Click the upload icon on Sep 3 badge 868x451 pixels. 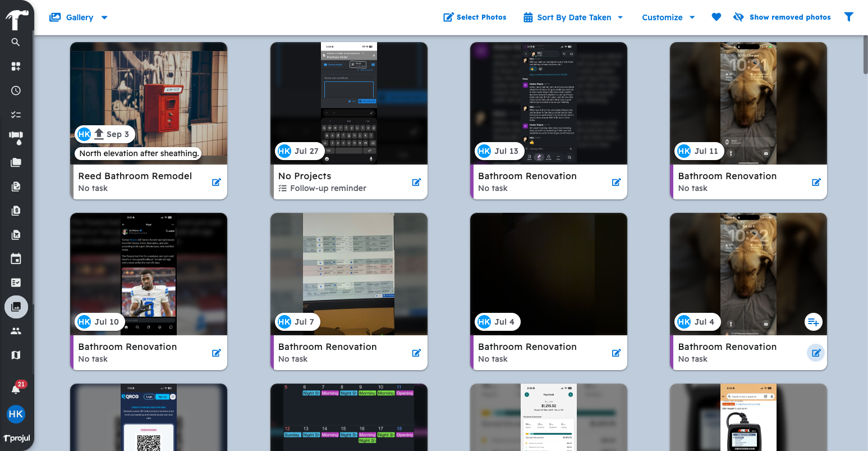coord(99,134)
